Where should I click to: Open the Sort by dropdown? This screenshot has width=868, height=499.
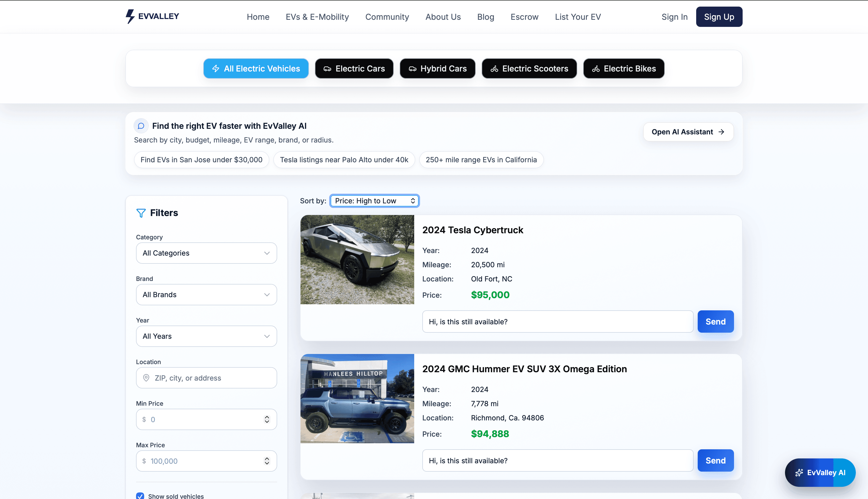[374, 201]
